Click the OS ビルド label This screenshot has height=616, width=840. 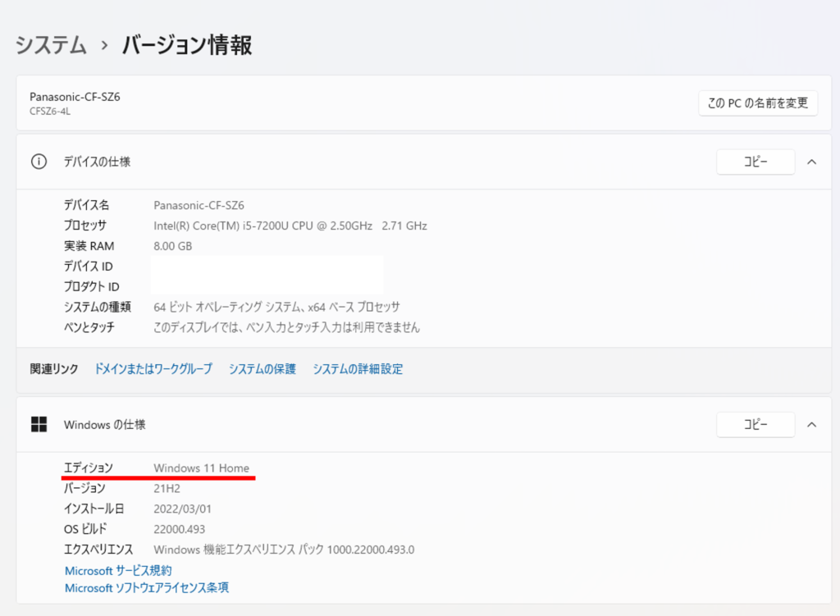(x=85, y=529)
